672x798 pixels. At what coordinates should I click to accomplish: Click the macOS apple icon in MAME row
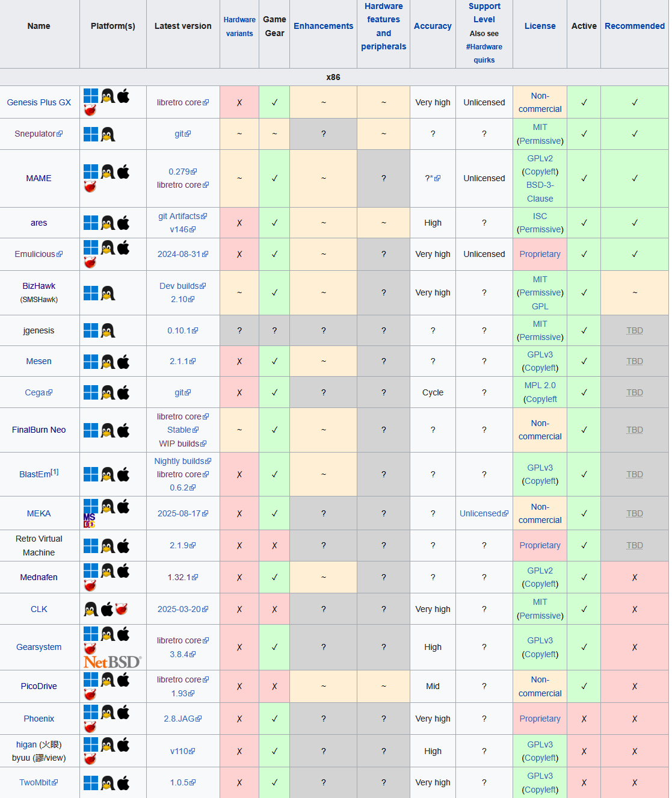123,172
